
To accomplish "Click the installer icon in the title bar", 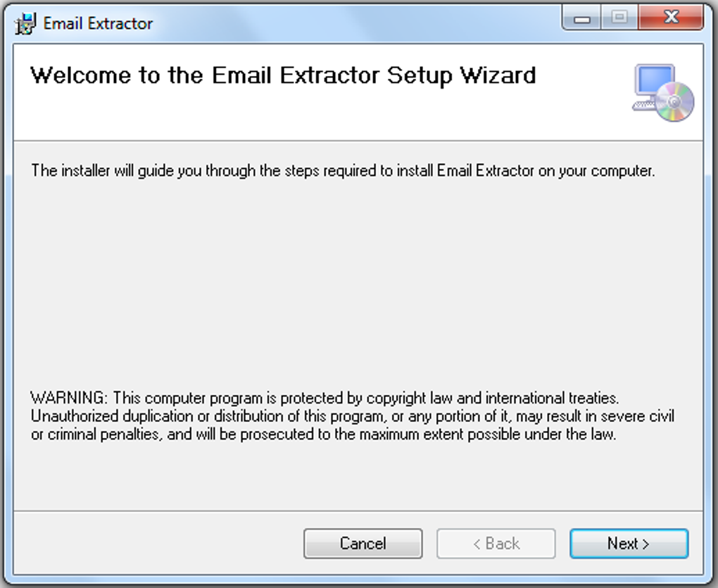I will click(25, 23).
